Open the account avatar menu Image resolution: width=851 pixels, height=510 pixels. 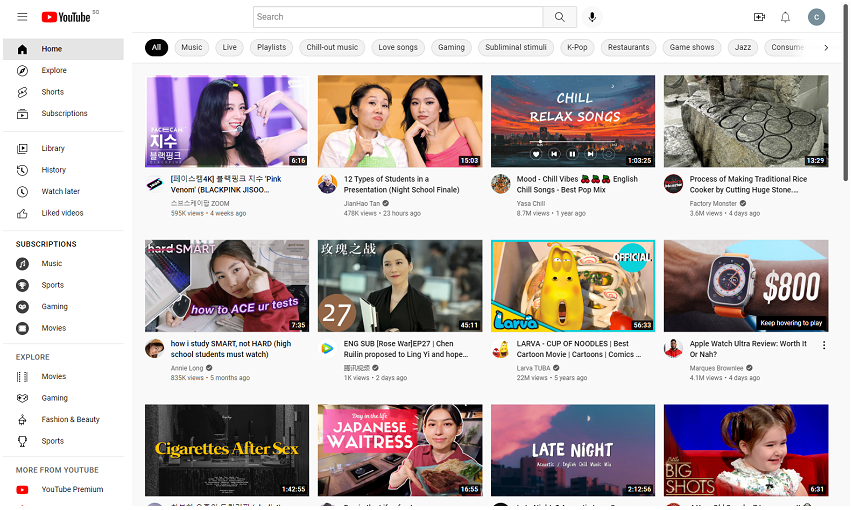coord(816,17)
